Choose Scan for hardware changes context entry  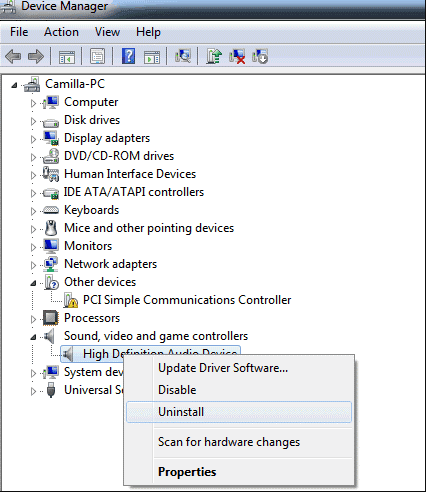click(239, 442)
